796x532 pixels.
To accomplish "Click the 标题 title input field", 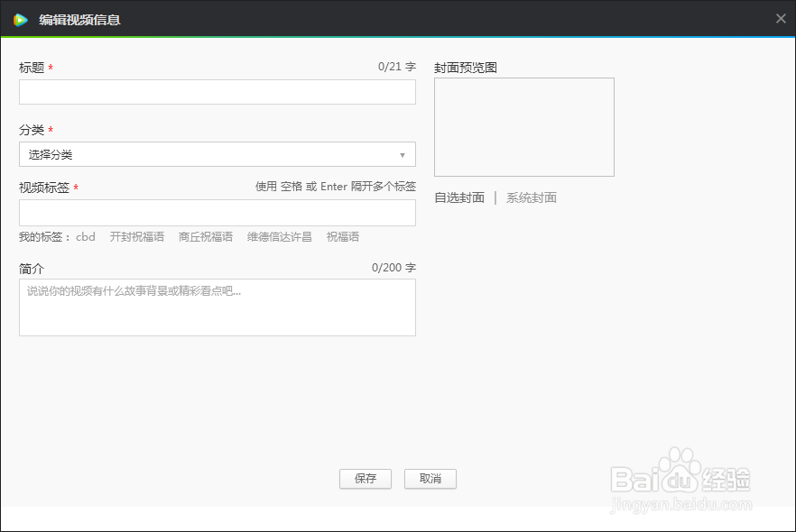I will click(x=217, y=91).
